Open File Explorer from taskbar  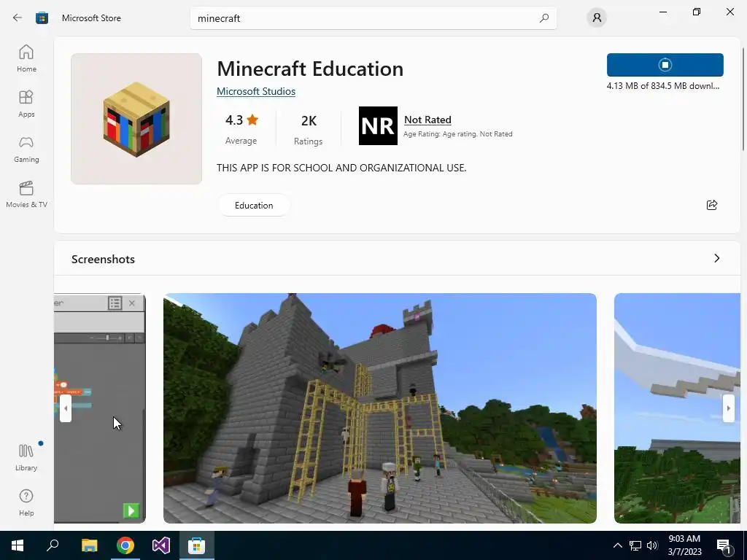89,545
